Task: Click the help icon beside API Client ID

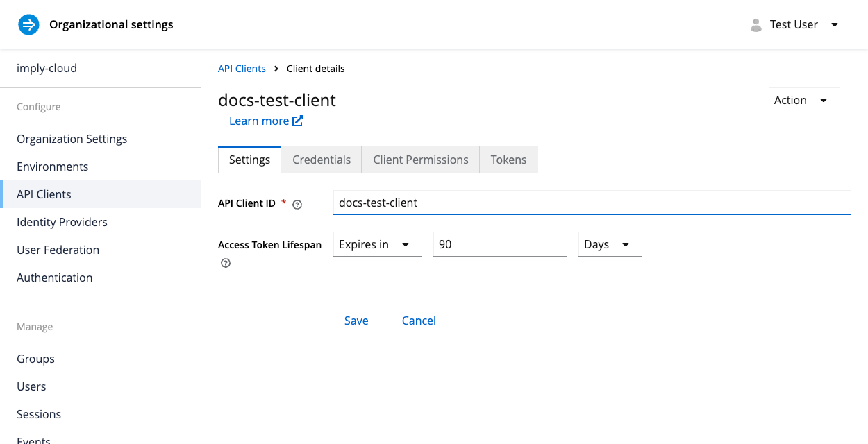Action: [297, 204]
